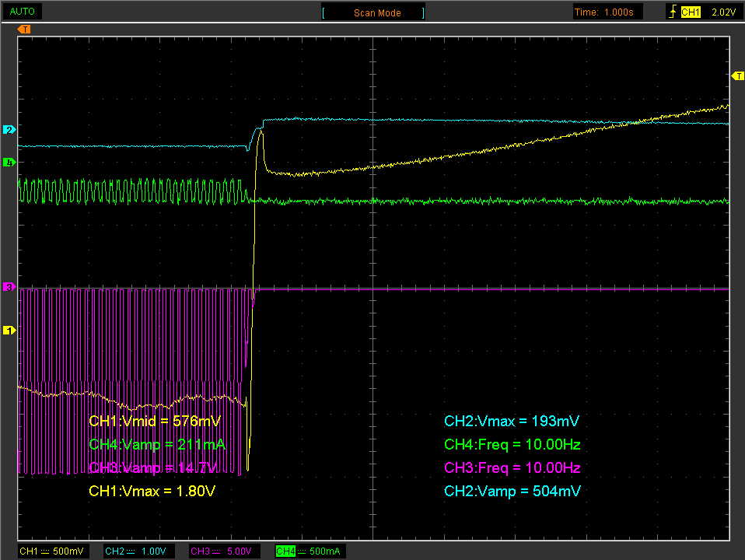Click the rising-edge trigger slope icon

point(673,12)
